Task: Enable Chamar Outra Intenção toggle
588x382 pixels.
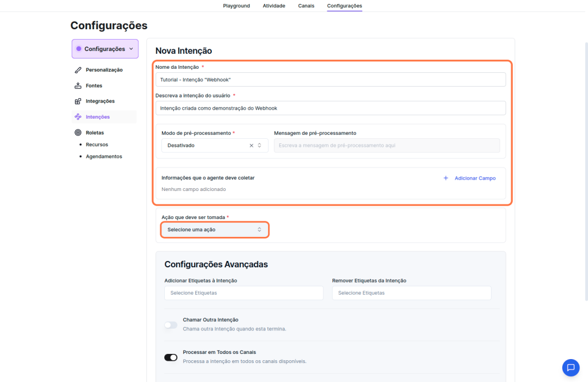Action: point(171,325)
